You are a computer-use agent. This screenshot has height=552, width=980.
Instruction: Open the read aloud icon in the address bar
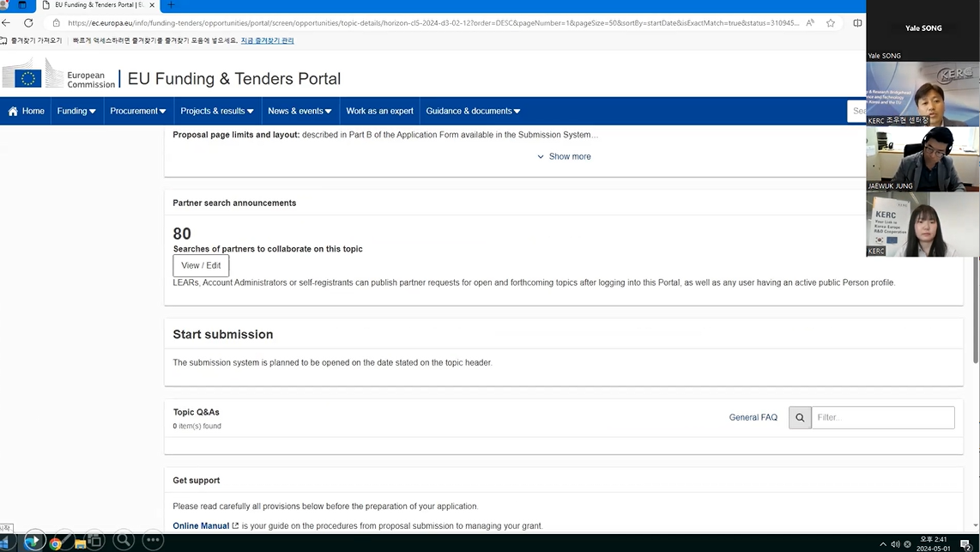810,23
